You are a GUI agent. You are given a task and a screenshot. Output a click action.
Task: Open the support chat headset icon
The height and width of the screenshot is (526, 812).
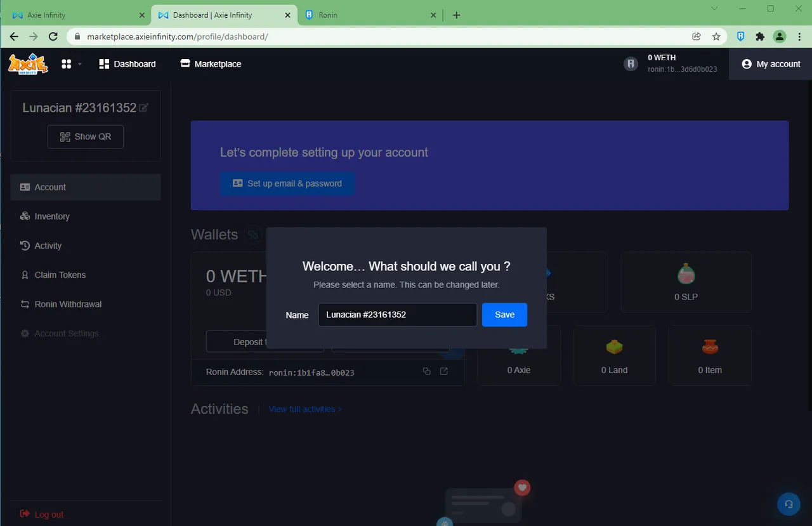coord(789,504)
